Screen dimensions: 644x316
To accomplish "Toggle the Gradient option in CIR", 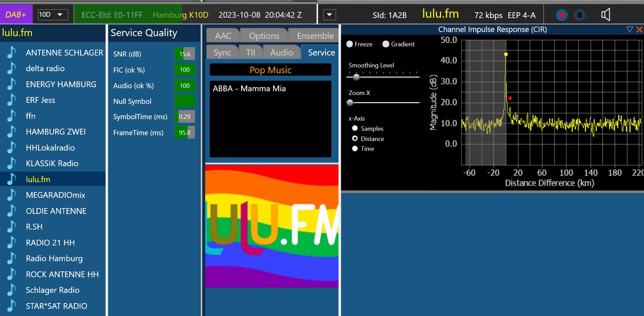I will pyautogui.click(x=386, y=44).
